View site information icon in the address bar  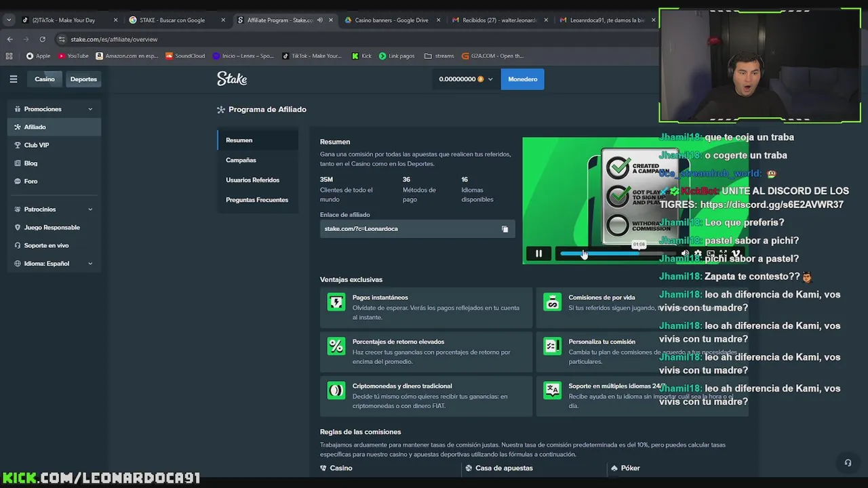(62, 39)
